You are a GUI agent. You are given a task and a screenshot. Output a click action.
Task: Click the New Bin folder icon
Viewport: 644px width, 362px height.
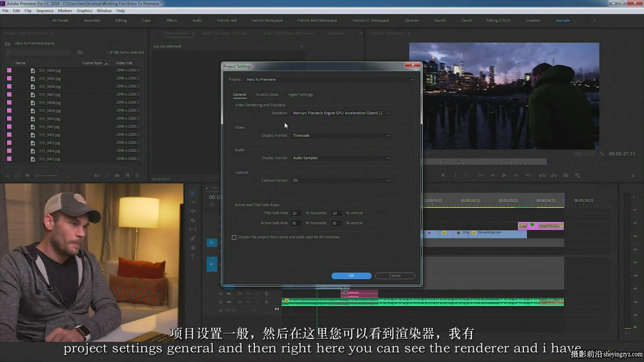[x=117, y=176]
